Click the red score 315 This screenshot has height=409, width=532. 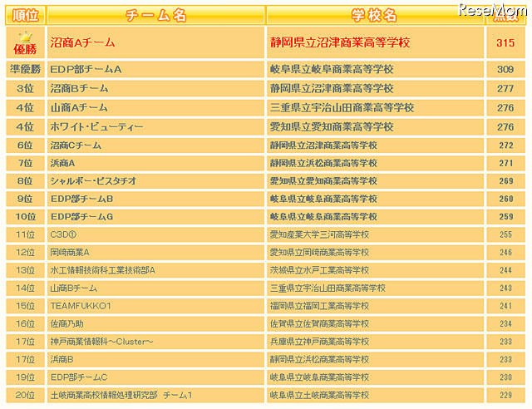(x=505, y=42)
